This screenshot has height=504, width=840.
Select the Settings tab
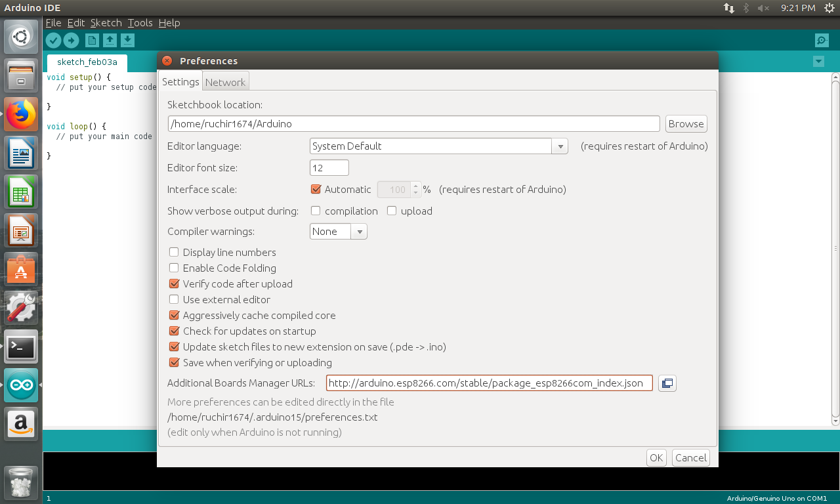pos(180,81)
